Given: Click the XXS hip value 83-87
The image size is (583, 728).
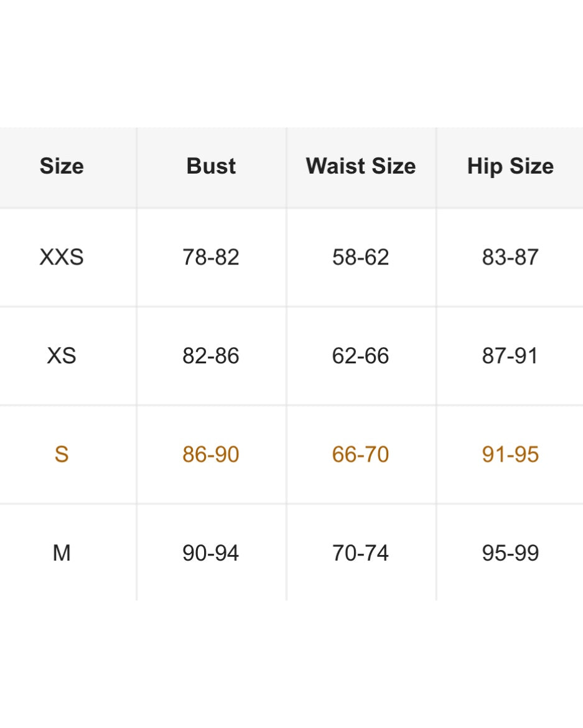Looking at the screenshot, I should pyautogui.click(x=510, y=257).
